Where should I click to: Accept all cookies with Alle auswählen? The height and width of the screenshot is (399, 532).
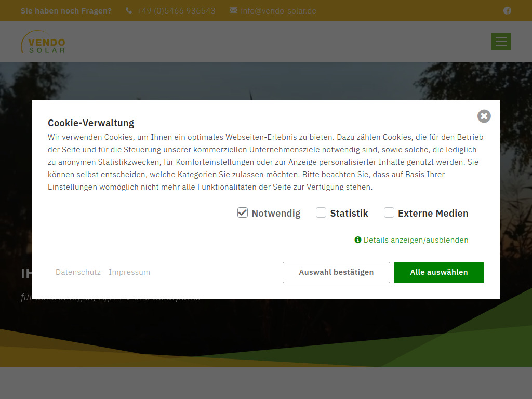[x=439, y=272]
